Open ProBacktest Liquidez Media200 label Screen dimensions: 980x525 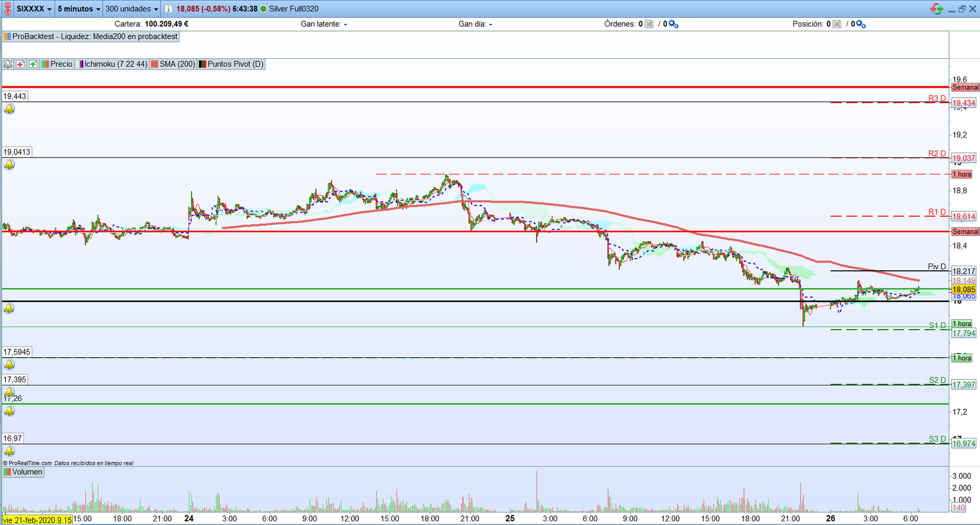tap(91, 37)
